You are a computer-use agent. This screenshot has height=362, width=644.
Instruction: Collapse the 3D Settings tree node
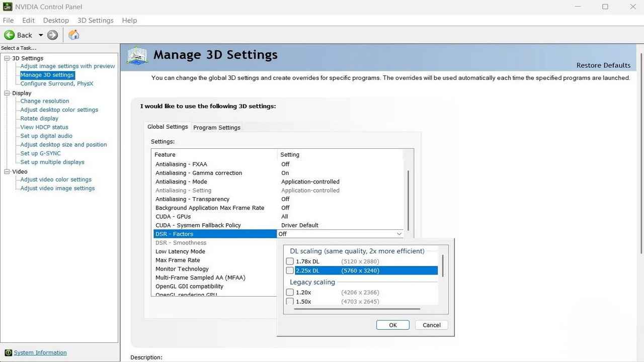point(7,58)
